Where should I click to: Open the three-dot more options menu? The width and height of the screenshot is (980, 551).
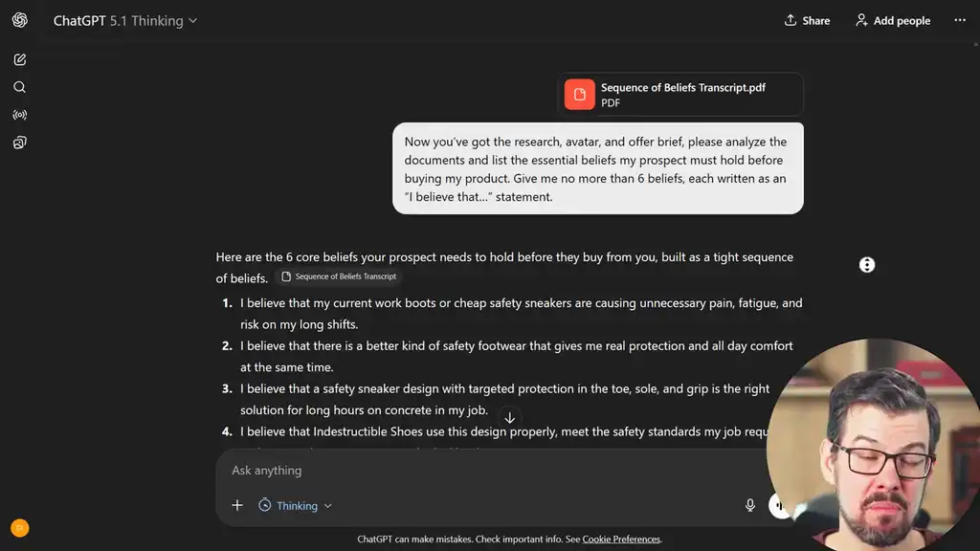pyautogui.click(x=960, y=20)
